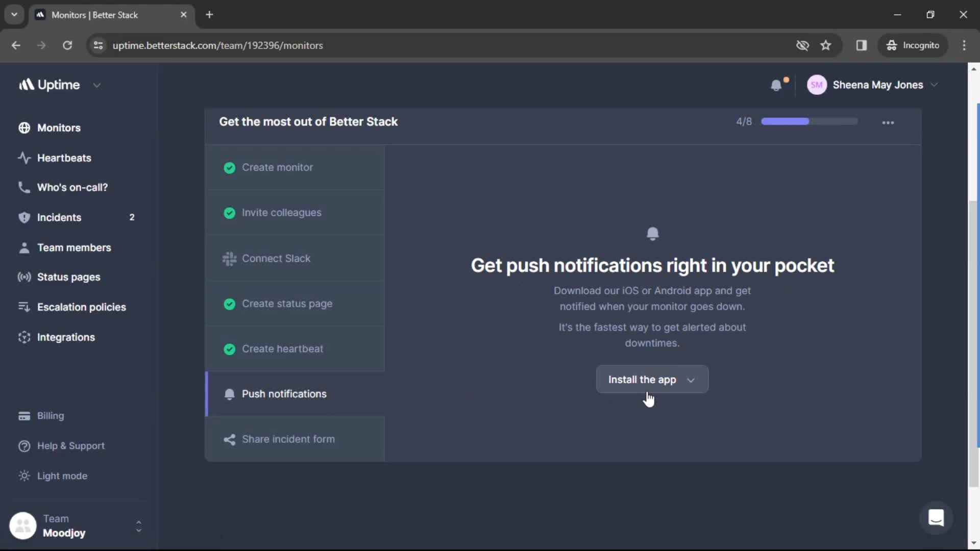980x551 pixels.
Task: Click the green check beside Create status page
Action: 229,304
